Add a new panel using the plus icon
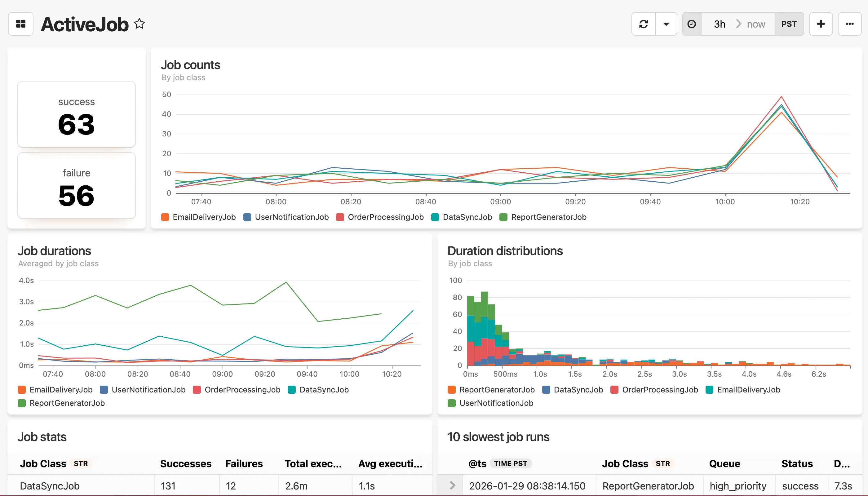 tap(821, 24)
